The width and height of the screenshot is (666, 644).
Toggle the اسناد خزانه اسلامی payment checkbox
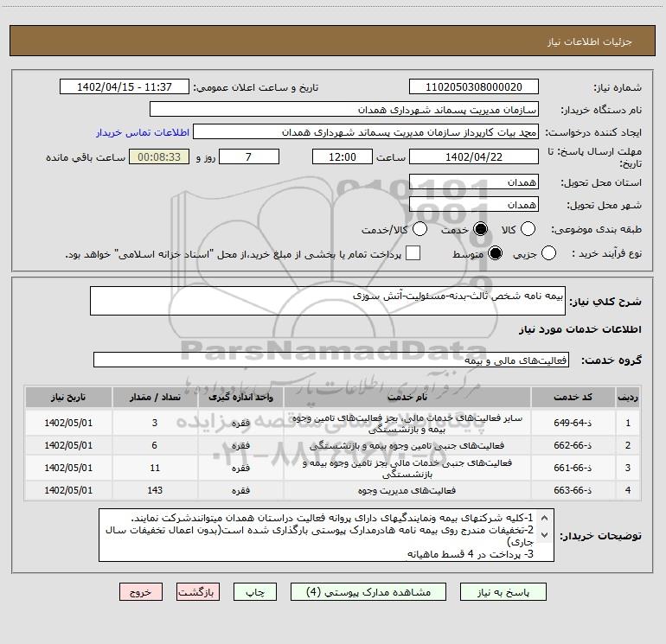click(x=413, y=253)
